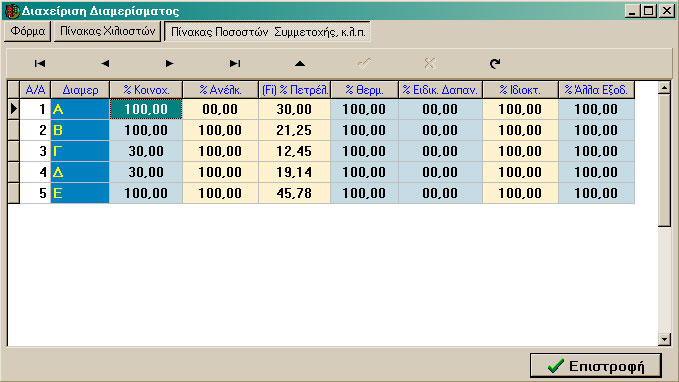Click the scrollbar up arrow
Image resolution: width=679 pixels, height=382 pixels.
coord(664,88)
